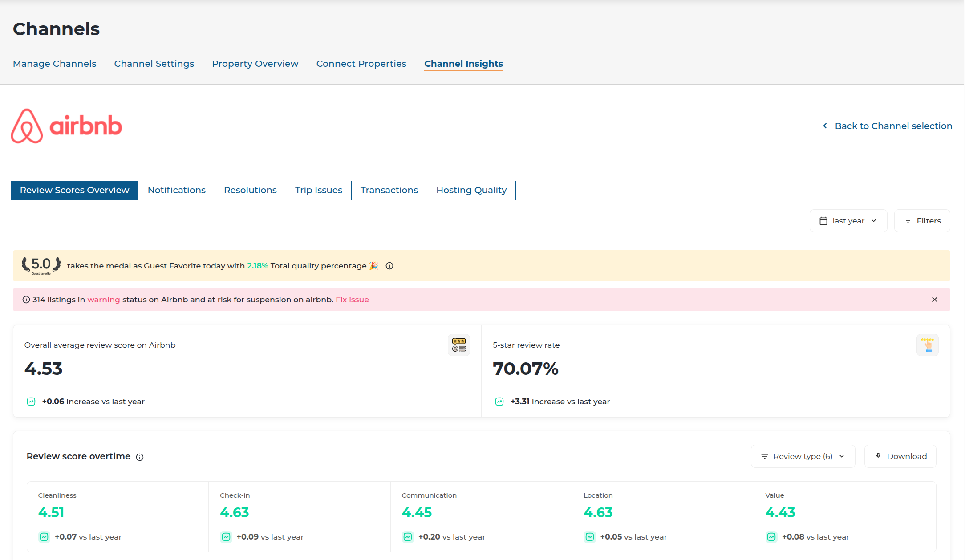The image size is (965, 560).
Task: Open the last year date range dropdown
Action: click(848, 221)
